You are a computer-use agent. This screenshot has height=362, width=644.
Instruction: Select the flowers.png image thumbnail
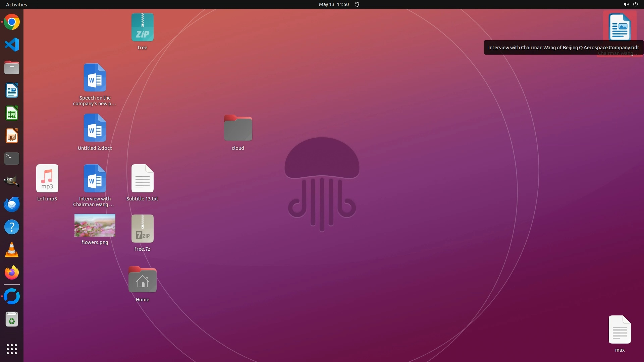pos(95,225)
